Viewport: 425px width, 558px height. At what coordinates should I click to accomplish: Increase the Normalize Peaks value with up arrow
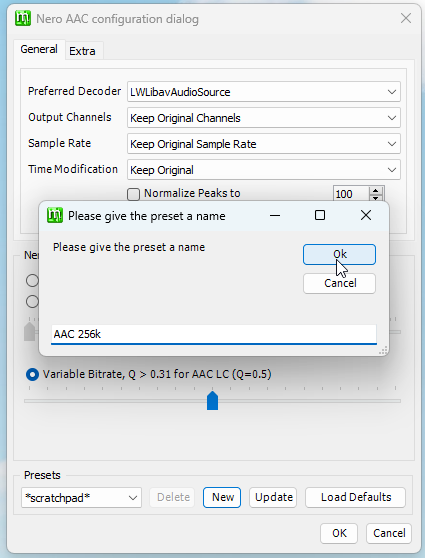pyautogui.click(x=376, y=191)
